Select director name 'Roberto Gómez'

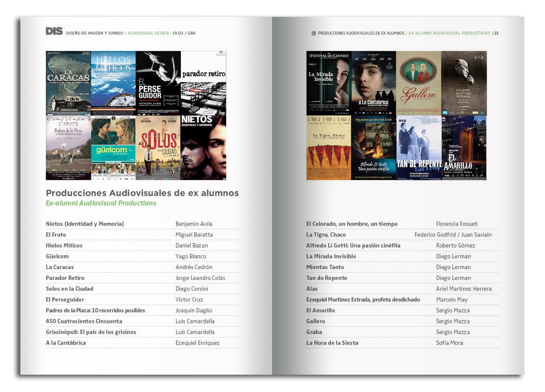pyautogui.click(x=455, y=245)
